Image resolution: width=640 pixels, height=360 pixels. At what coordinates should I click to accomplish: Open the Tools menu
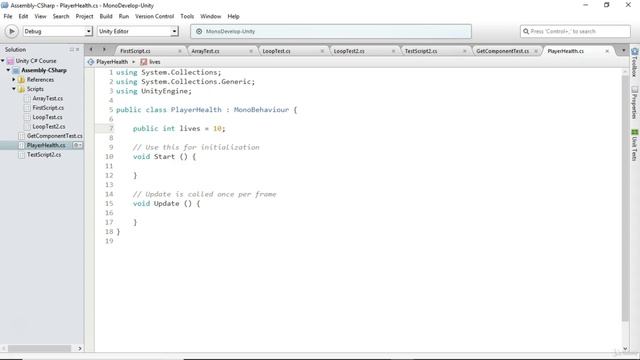[x=187, y=16]
